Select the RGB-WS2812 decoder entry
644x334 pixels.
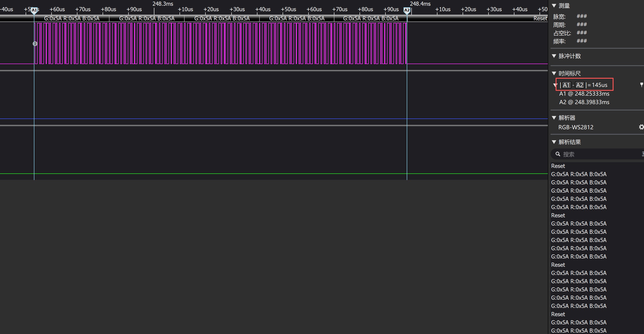coord(576,127)
